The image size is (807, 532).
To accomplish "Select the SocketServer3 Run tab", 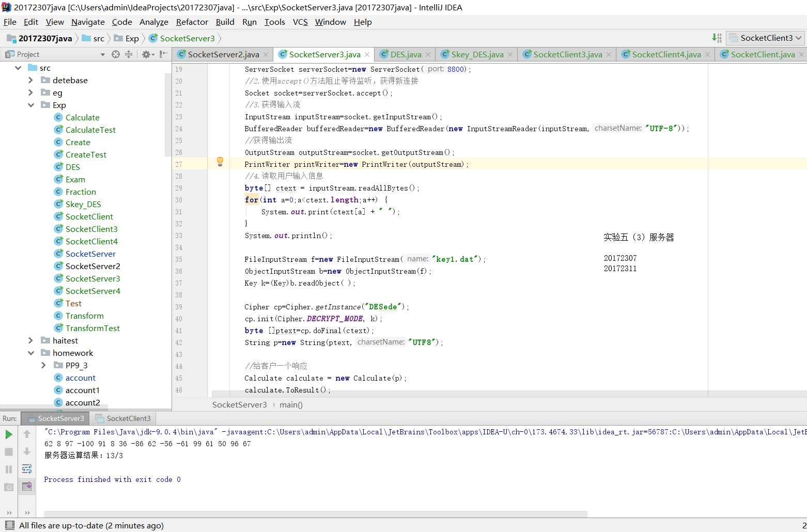I will [56, 418].
